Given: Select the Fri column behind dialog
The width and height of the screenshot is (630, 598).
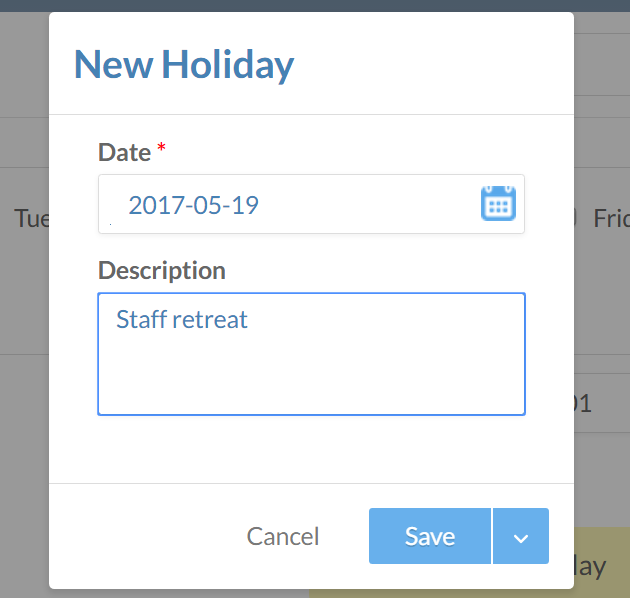Looking at the screenshot, I should 610,218.
